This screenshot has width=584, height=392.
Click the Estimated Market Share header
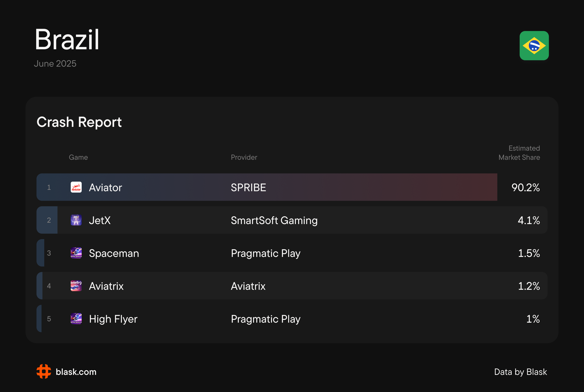[519, 153]
